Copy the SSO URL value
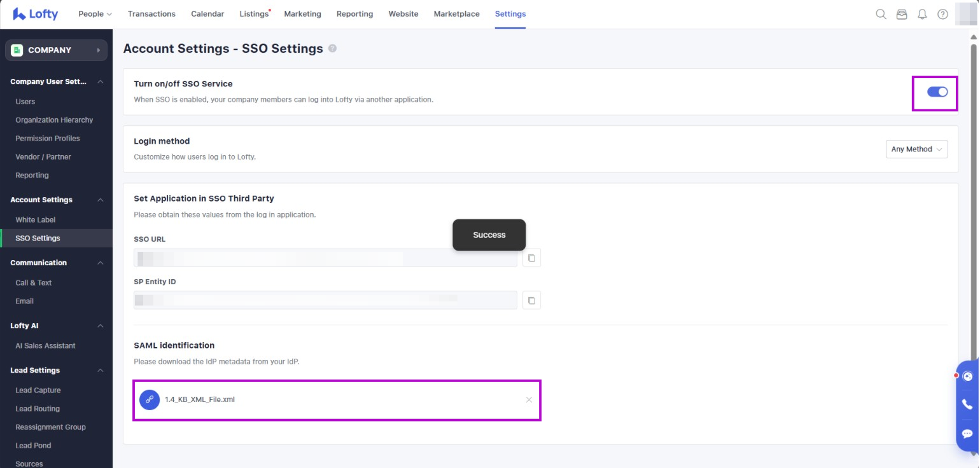Viewport: 980px width, 468px height. pos(531,258)
